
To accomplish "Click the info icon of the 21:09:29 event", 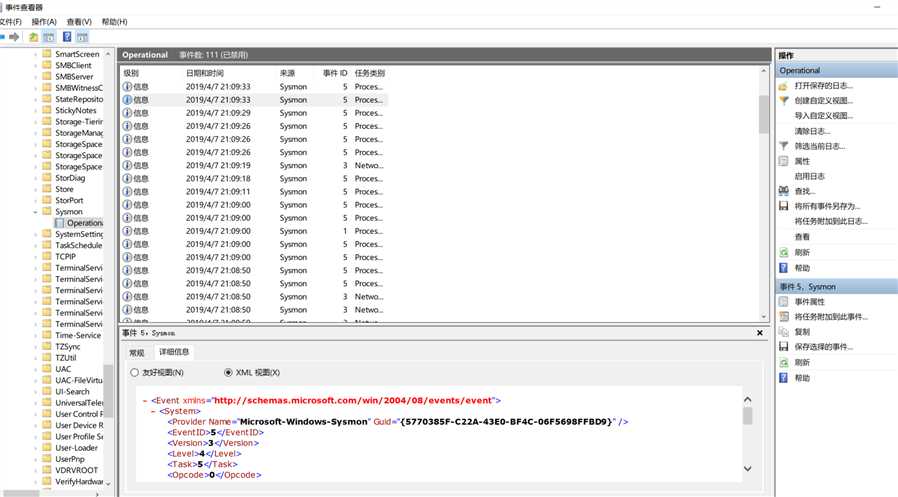I will click(127, 113).
